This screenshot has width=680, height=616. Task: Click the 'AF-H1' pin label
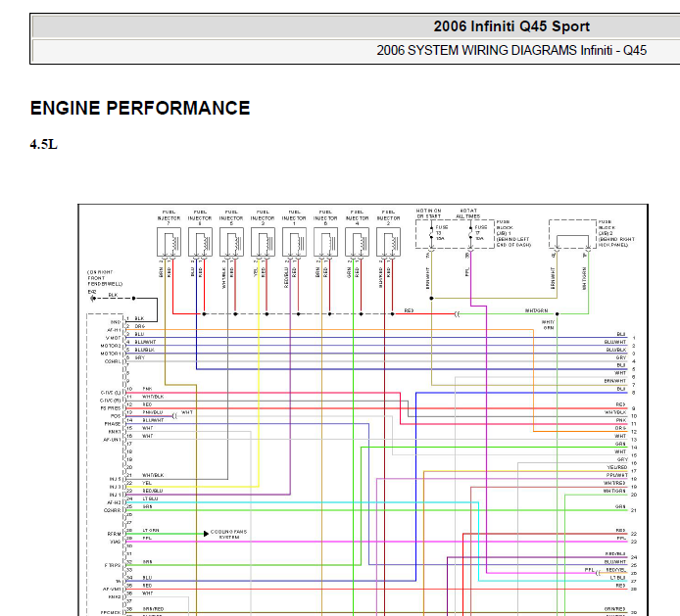coord(114,330)
